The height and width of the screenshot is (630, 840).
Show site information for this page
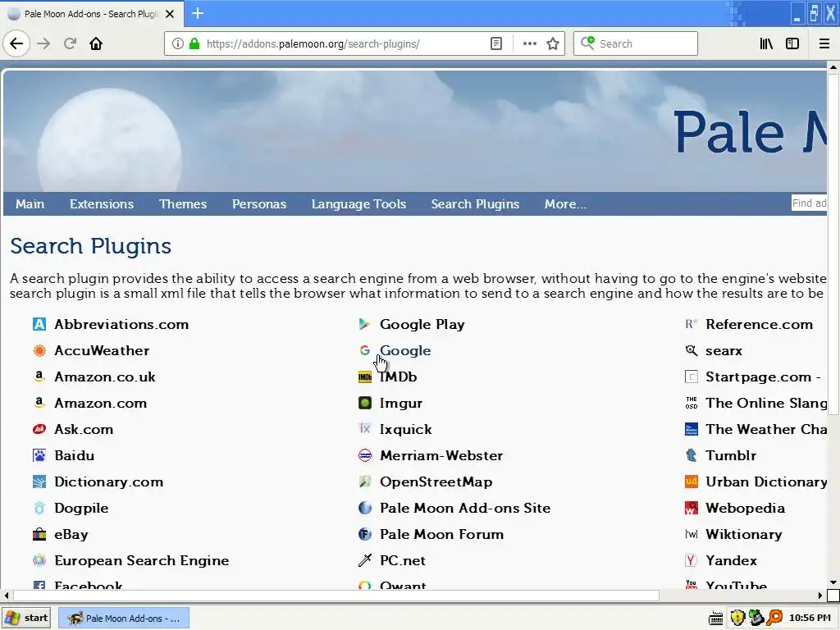coord(178,43)
